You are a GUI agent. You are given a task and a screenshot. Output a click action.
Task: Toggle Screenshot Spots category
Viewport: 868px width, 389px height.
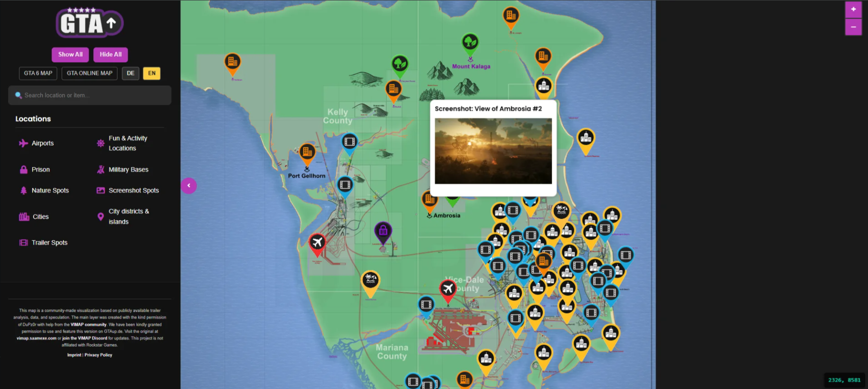click(x=128, y=190)
